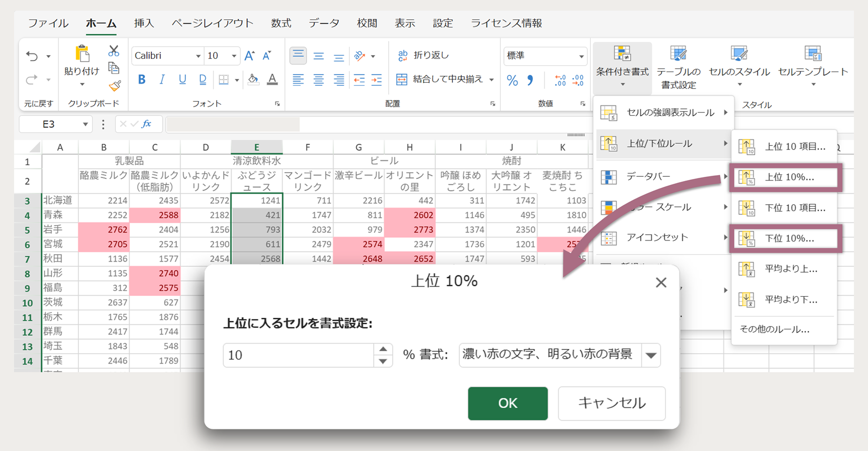
Task: Open the 書式 format dropdown in dialog
Action: (x=651, y=355)
